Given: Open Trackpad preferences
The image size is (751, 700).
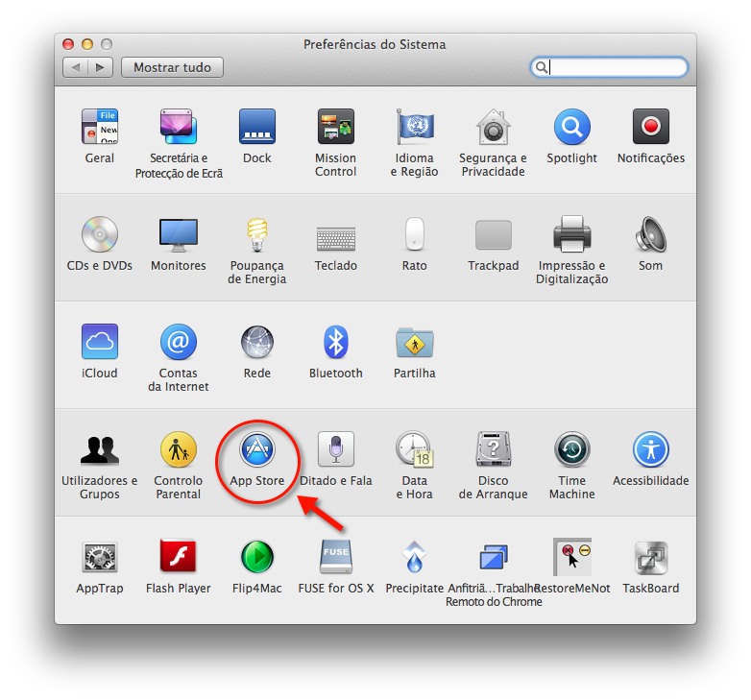Looking at the screenshot, I should (x=494, y=234).
